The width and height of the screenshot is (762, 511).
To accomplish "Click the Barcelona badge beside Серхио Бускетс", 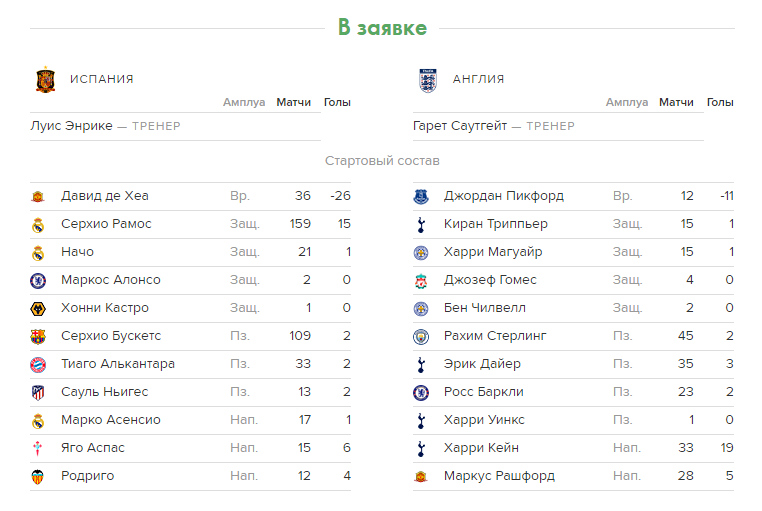I will [38, 337].
